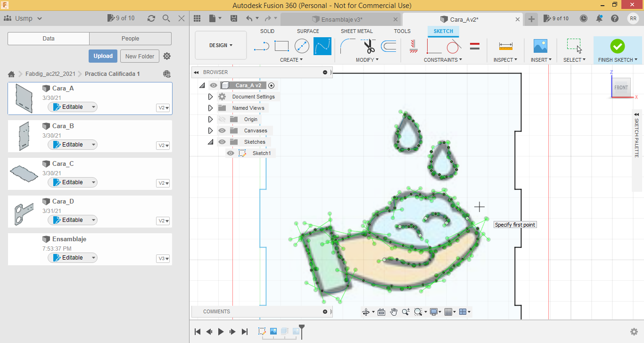The image size is (644, 343).
Task: Open the SELECT dropdown menu
Action: coord(574,60)
